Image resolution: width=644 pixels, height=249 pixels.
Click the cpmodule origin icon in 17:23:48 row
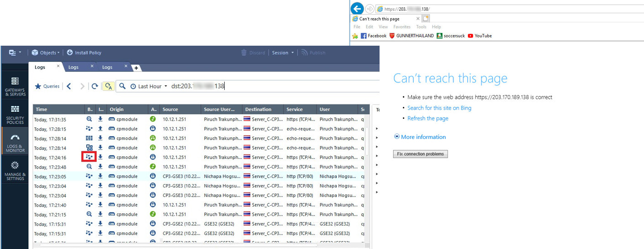[111, 167]
